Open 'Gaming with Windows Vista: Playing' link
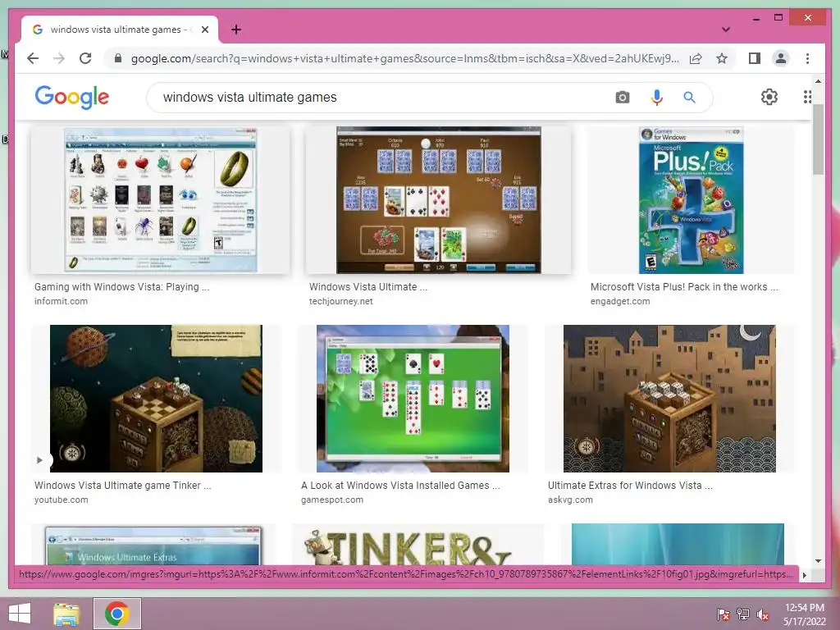Image resolution: width=840 pixels, height=630 pixels. [x=121, y=287]
